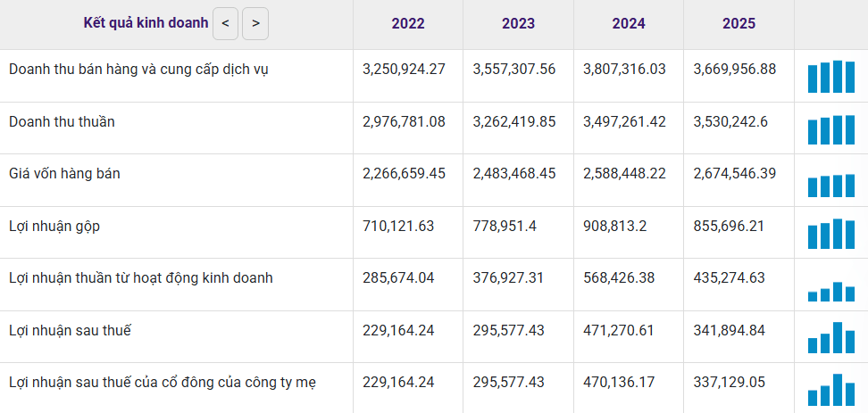Click value 3,557,307.56
Image resolution: width=868 pixels, height=413 pixels.
point(514,69)
